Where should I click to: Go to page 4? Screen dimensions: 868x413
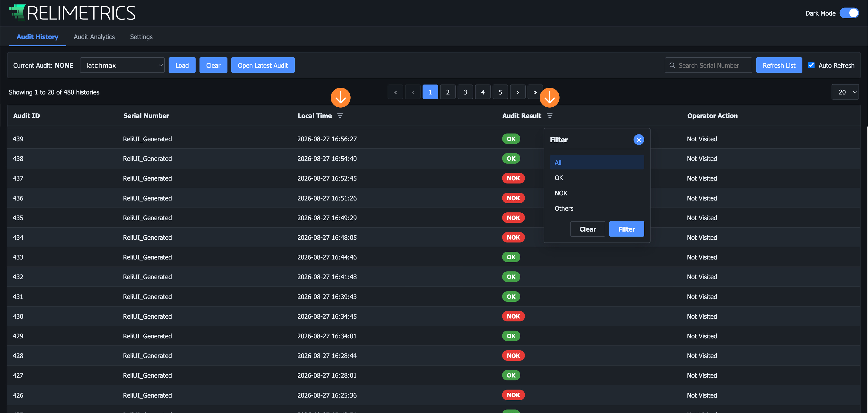483,92
